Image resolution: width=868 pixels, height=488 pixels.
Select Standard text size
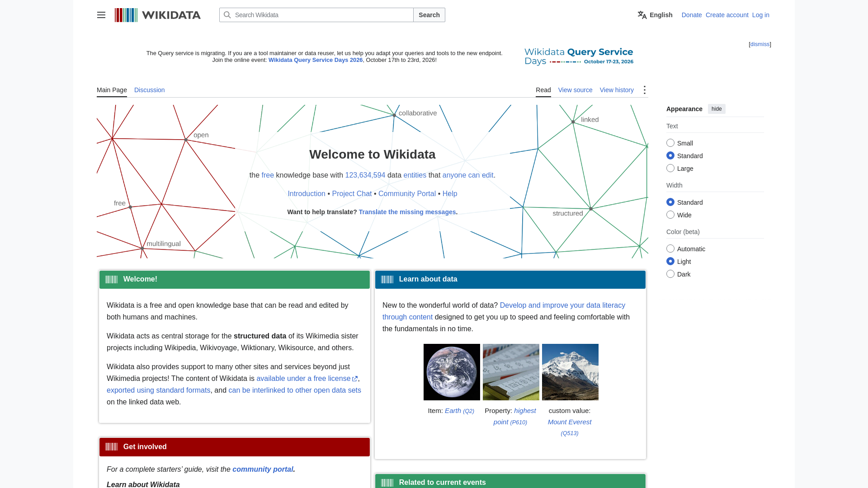(x=670, y=155)
